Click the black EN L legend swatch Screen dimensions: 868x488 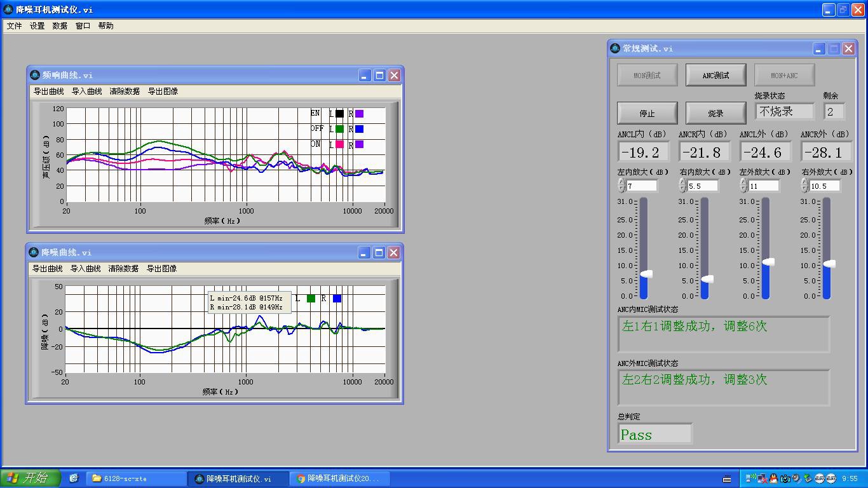click(x=339, y=114)
